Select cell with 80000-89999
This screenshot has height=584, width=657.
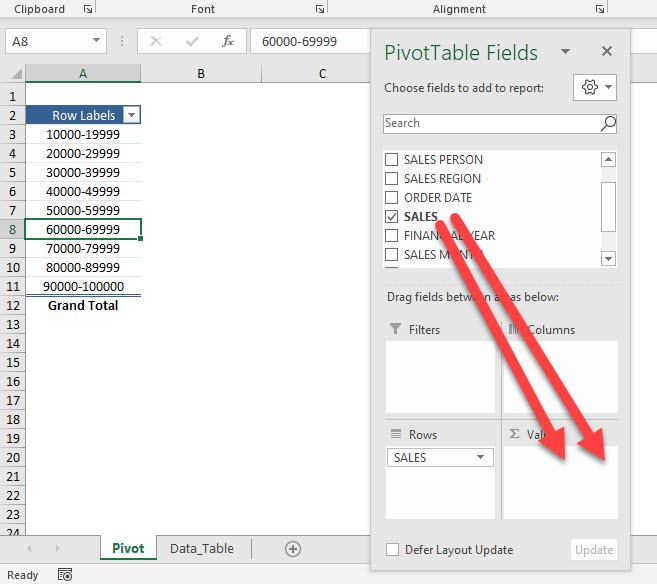point(83,267)
